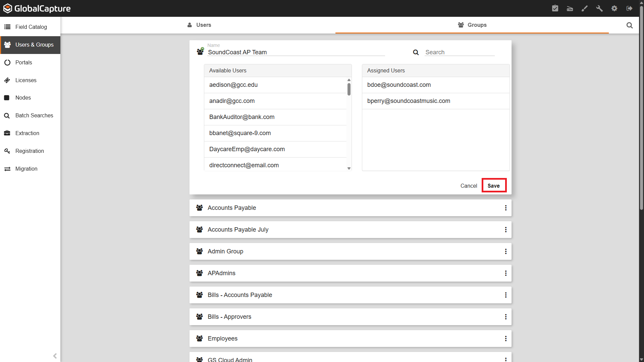The height and width of the screenshot is (362, 644).
Task: Navigate to Nodes in sidebar
Action: tap(30, 98)
